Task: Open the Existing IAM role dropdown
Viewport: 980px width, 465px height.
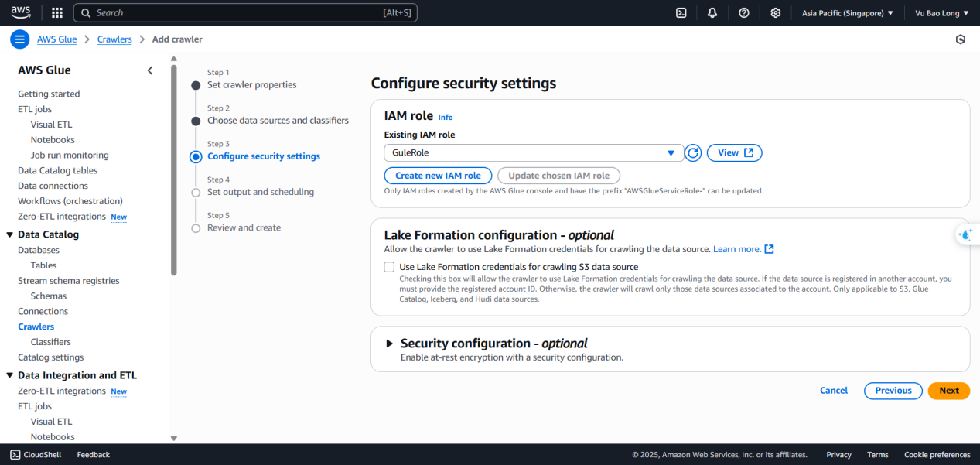Action: click(x=534, y=153)
